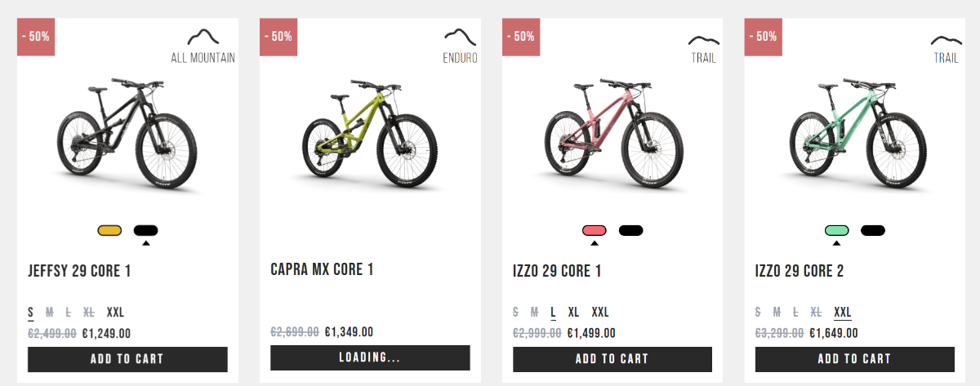
Task: Click the Trail icon on Izzo 29 Core 1
Action: 703,39
